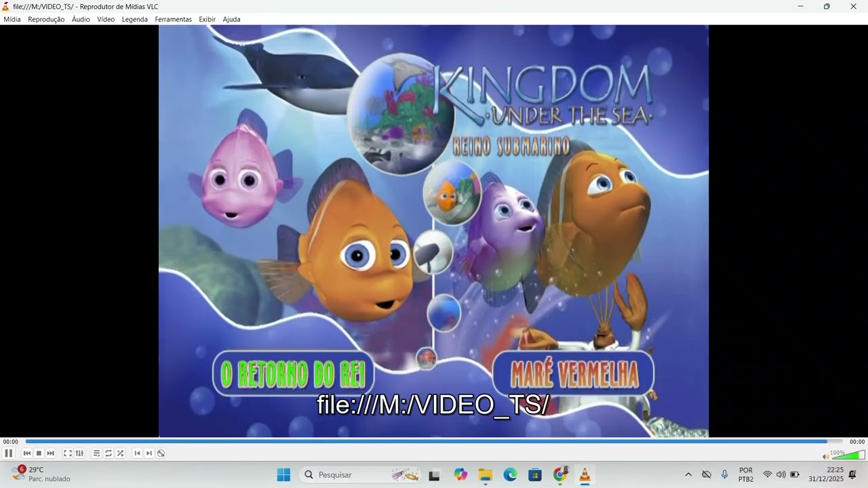This screenshot has height=488, width=868.
Task: Open the Mídia menu
Action: 12,19
